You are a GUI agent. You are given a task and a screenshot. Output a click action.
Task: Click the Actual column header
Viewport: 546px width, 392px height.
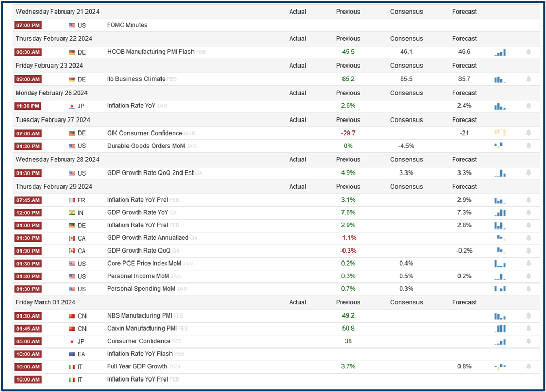coord(297,12)
